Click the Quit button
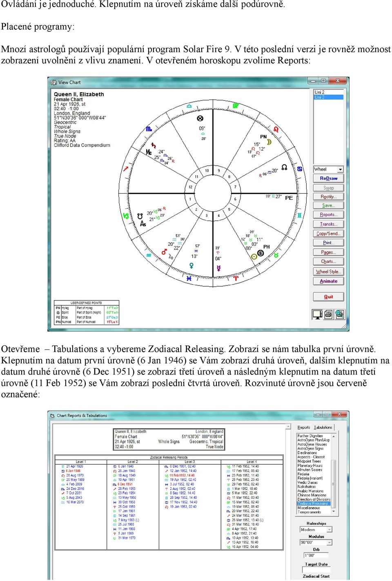Viewport: 392px width, 581px height. 328,297
